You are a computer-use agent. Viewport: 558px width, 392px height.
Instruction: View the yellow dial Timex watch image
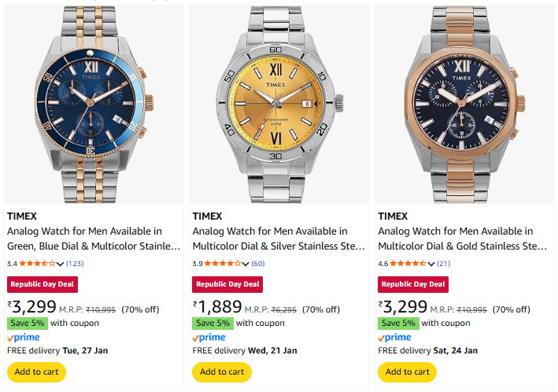(x=279, y=105)
